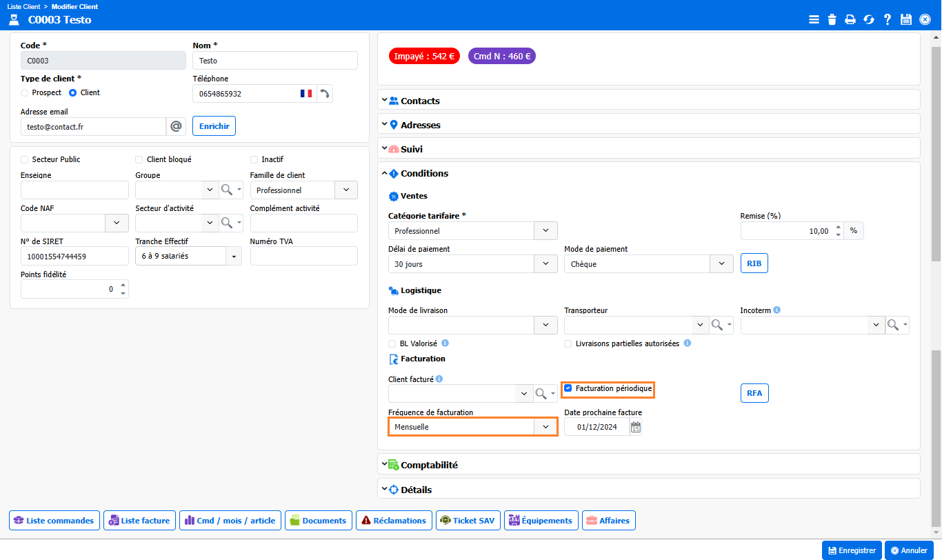Viewport: 942px width, 560px height.
Task: Check the BL Valorisé checkbox
Action: point(392,343)
